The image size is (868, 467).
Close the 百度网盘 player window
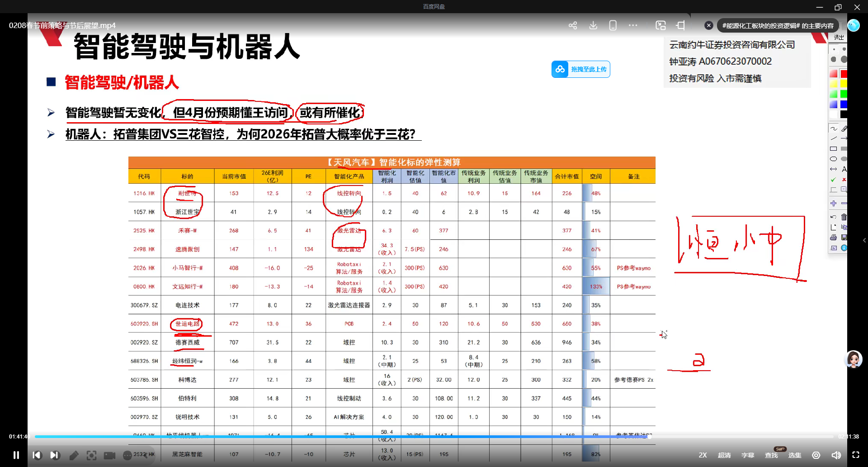[x=857, y=7]
